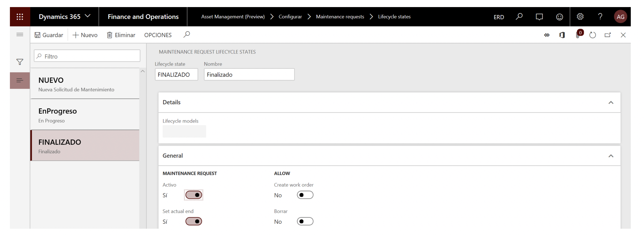Screen dimensions: 644x236
Task: Open the OPCIONES menu
Action: point(158,35)
